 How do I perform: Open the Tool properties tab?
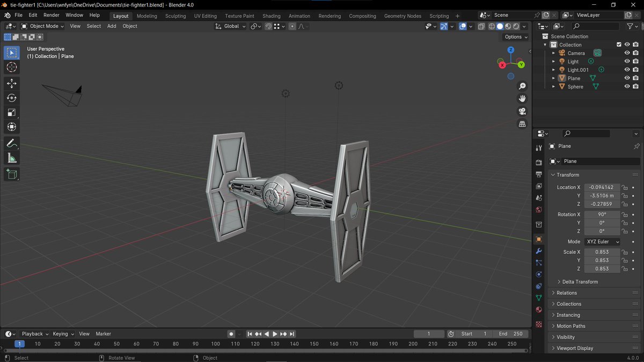coord(539,148)
